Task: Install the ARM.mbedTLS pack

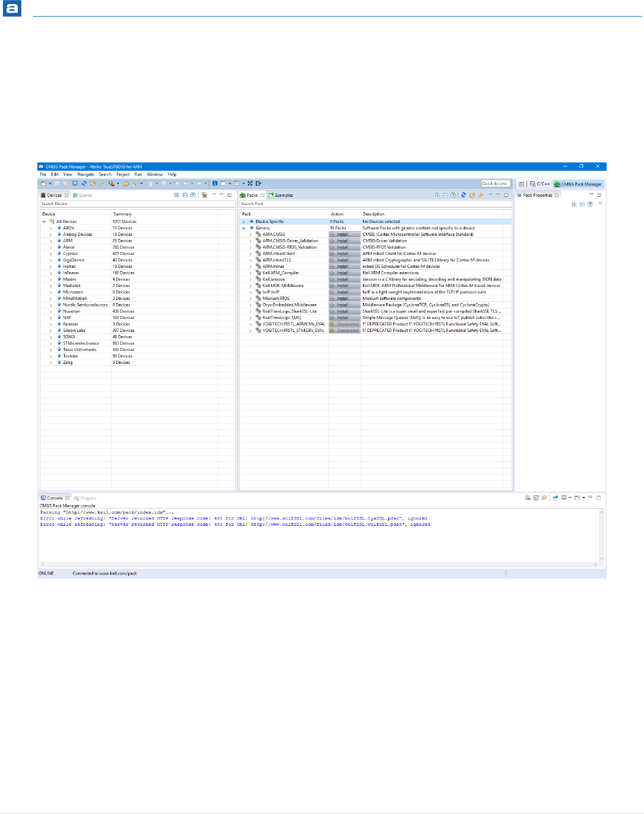Action: [345, 260]
